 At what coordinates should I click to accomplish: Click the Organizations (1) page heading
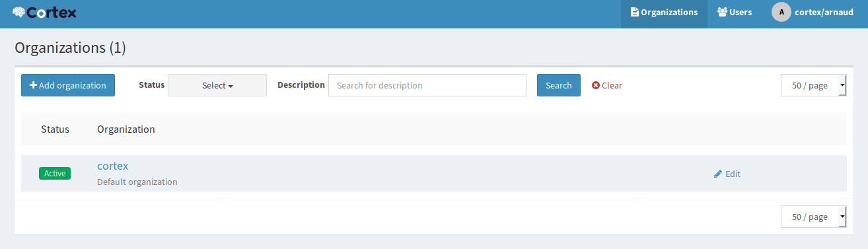pos(70,48)
